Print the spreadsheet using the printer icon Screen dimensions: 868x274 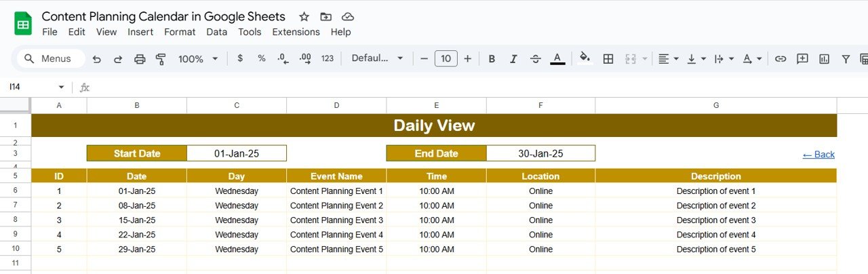point(140,59)
